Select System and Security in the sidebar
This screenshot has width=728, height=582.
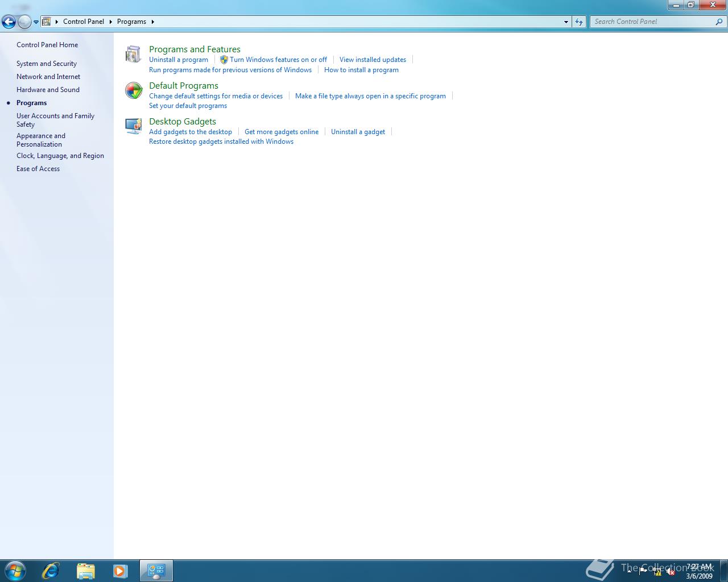point(47,63)
